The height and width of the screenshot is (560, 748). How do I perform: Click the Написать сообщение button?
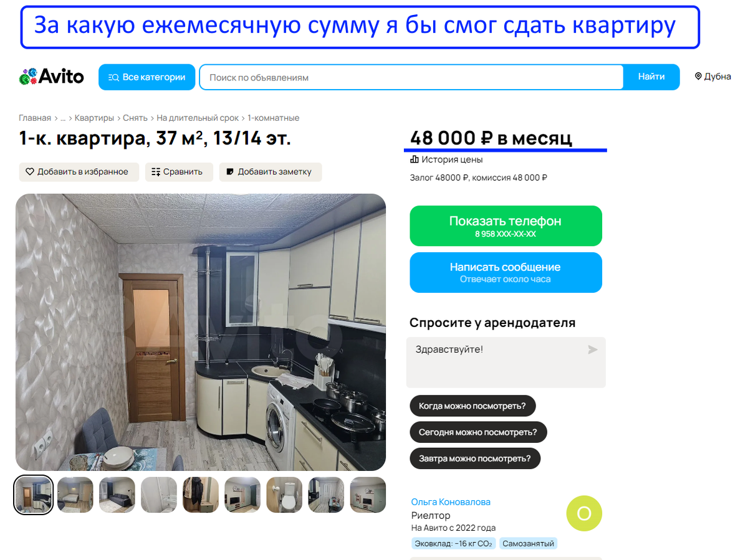point(506,272)
